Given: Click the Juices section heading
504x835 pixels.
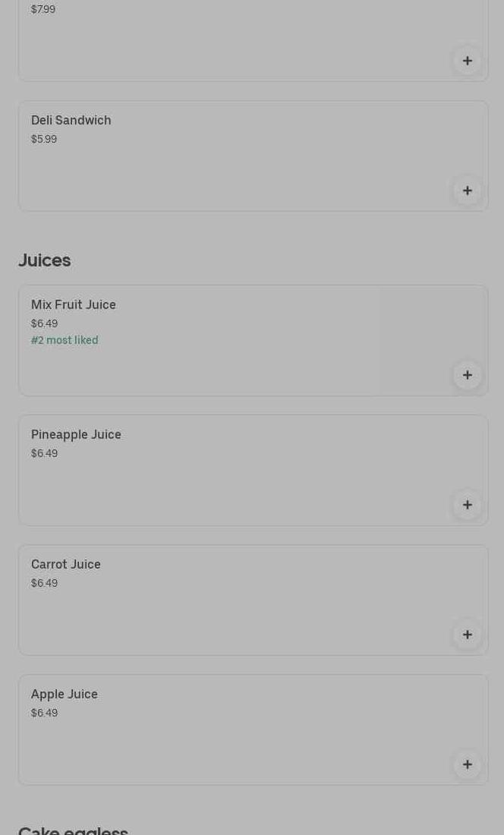Looking at the screenshot, I should tap(45, 260).
